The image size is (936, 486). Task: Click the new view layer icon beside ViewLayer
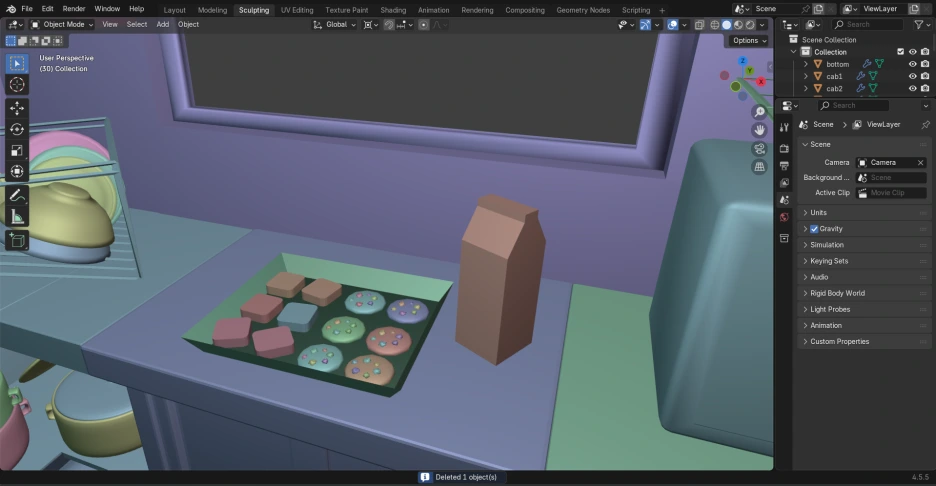tap(914, 9)
